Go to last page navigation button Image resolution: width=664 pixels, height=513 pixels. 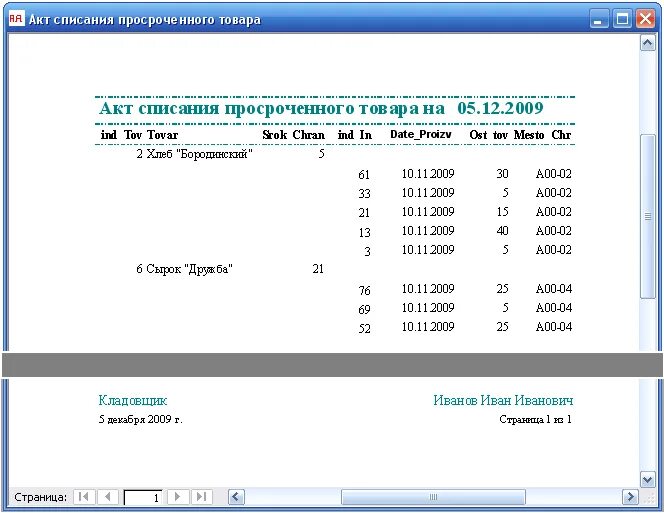coord(202,496)
